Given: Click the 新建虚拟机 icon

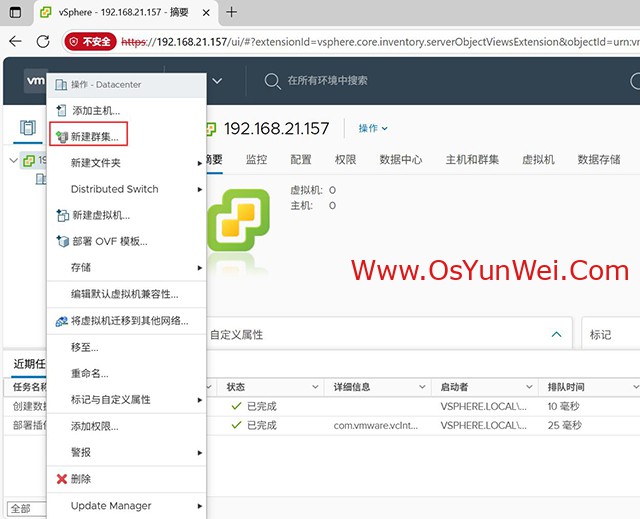Looking at the screenshot, I should [62, 215].
